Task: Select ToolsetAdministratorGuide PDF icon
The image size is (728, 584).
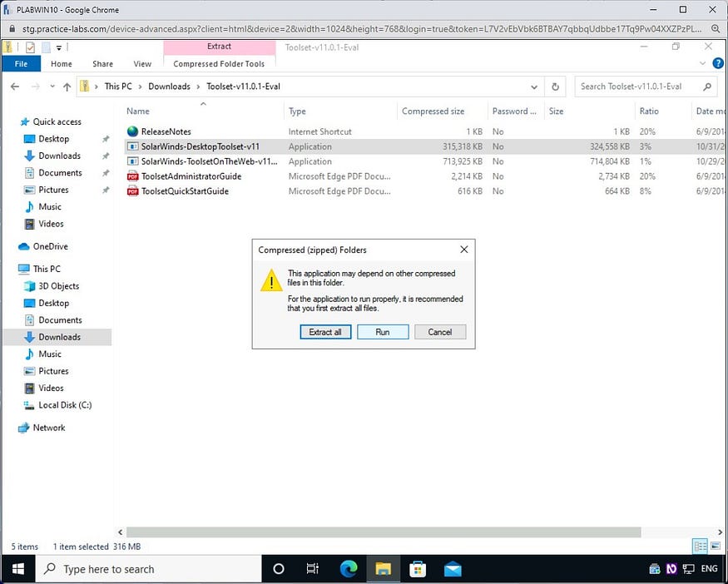Action: [133, 176]
